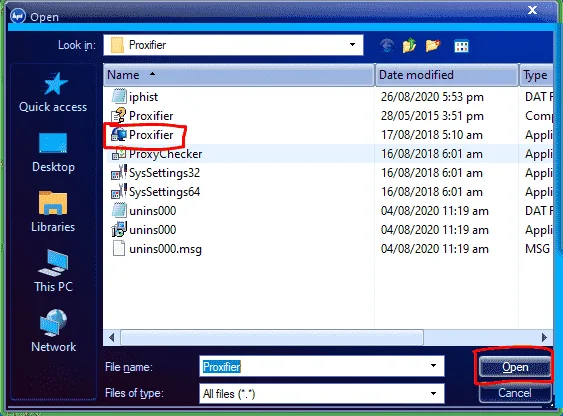Select the SysSettings64 file icon
This screenshot has height=416, width=563.
119,192
